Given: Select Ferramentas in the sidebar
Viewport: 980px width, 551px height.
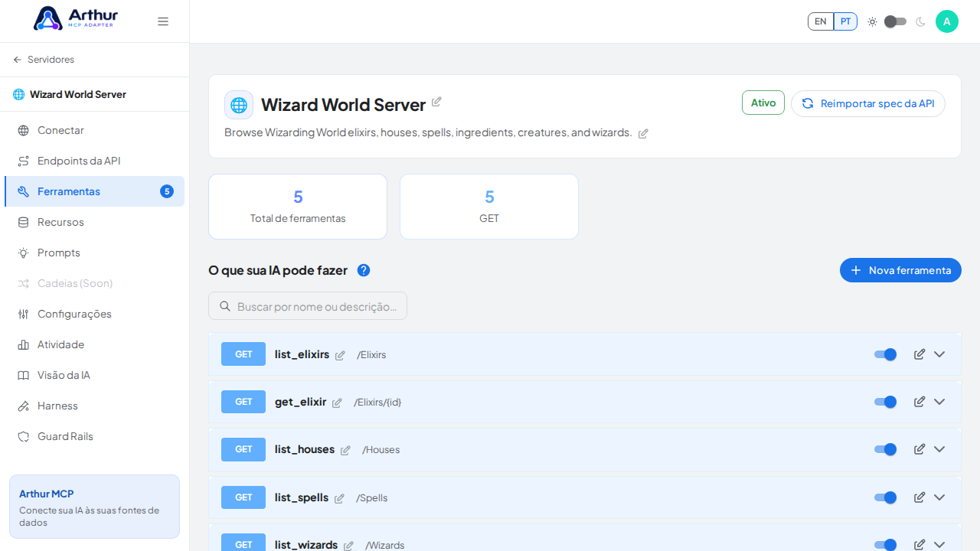Looking at the screenshot, I should 94,191.
